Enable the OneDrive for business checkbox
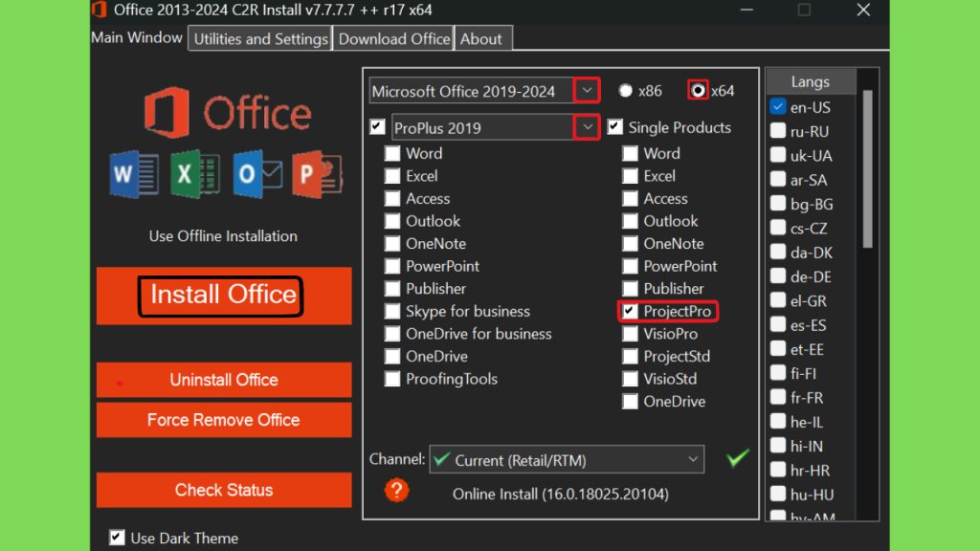Screen dimensions: 980x551 [392, 334]
